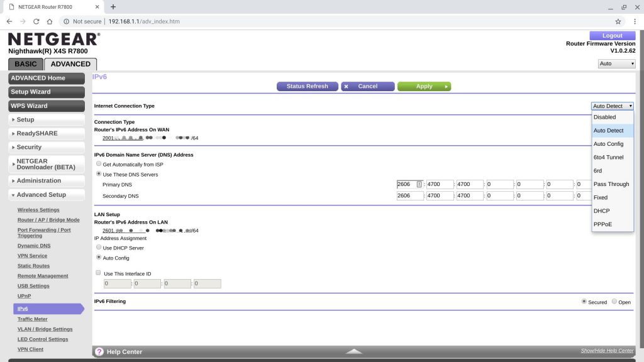644x362 pixels.
Task: Expand the Setup section
Action: tap(47, 120)
